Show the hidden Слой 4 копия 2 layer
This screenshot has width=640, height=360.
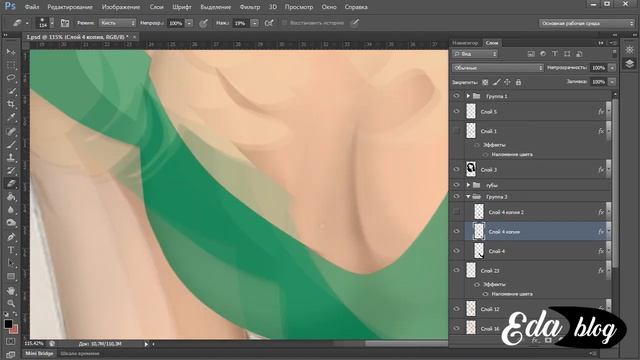[456, 212]
